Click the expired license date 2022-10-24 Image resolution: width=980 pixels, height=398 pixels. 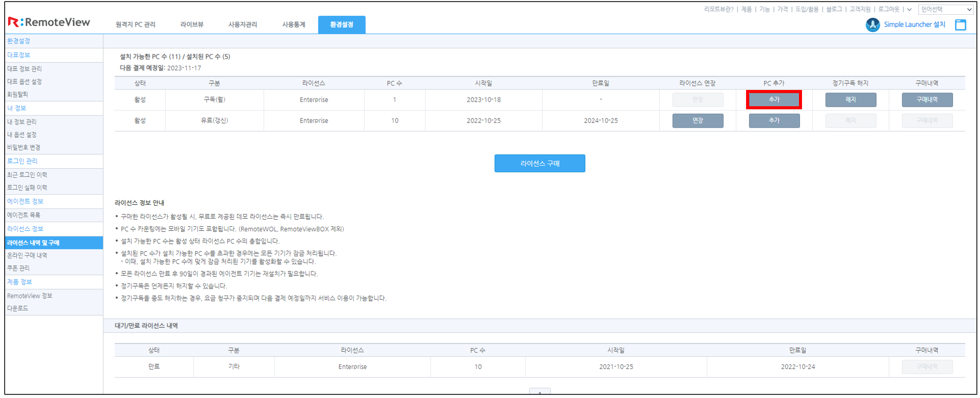[x=798, y=366]
